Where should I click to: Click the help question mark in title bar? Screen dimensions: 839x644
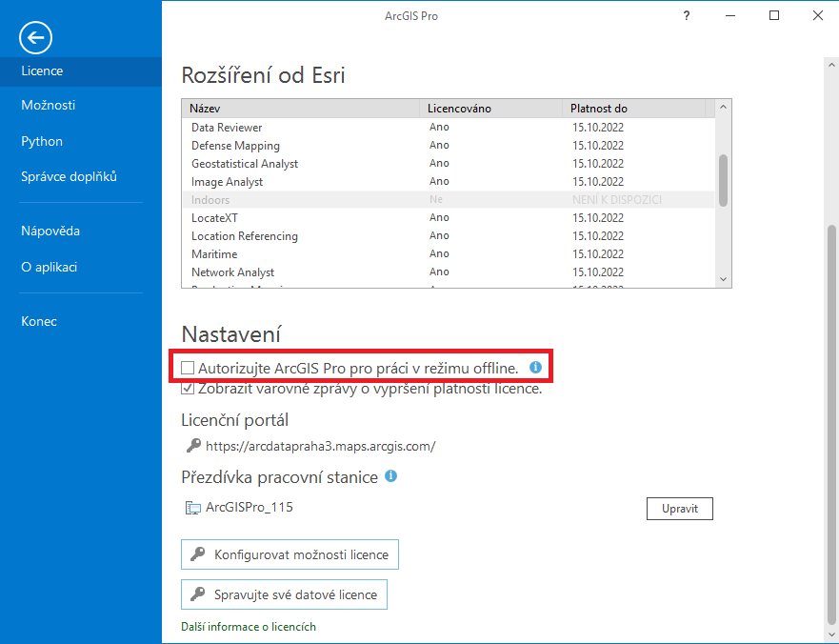click(687, 15)
